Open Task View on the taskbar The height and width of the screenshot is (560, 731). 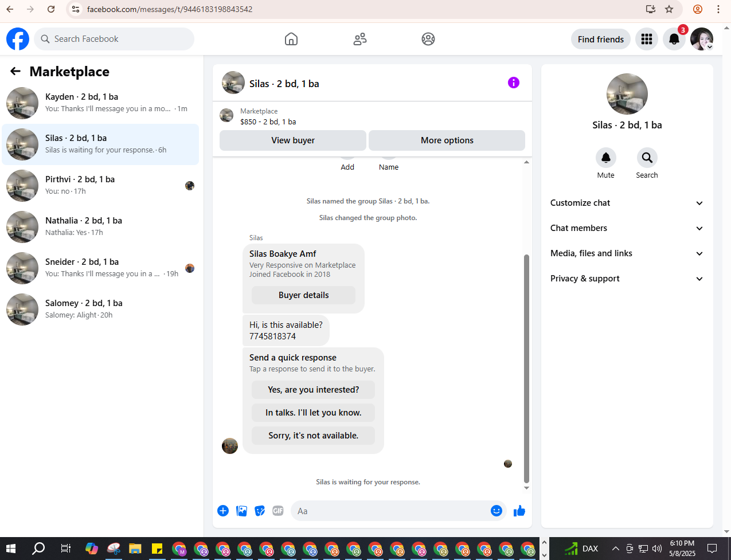65,549
